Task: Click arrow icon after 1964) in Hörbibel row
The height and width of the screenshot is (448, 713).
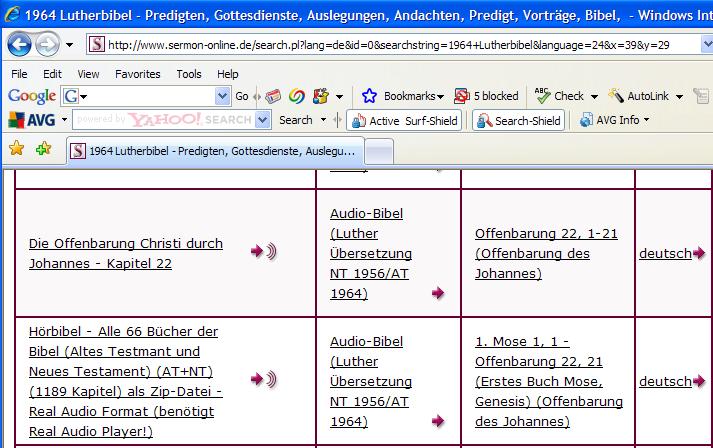Action: click(438, 421)
